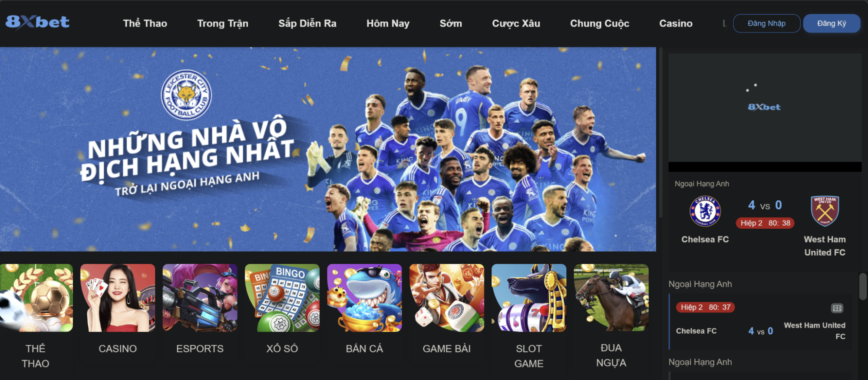Image resolution: width=868 pixels, height=380 pixels.
Task: Open the Cược Xâu menu item
Action: [x=516, y=23]
